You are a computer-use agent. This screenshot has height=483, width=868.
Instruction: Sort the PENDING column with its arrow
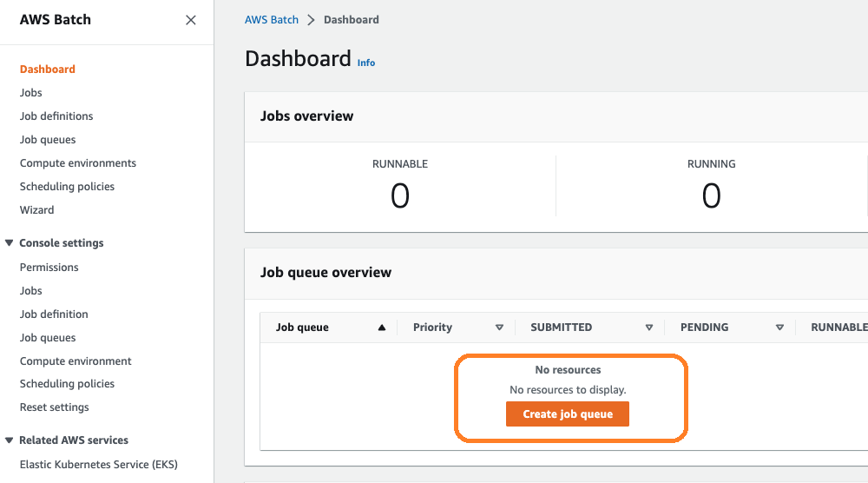coord(779,328)
